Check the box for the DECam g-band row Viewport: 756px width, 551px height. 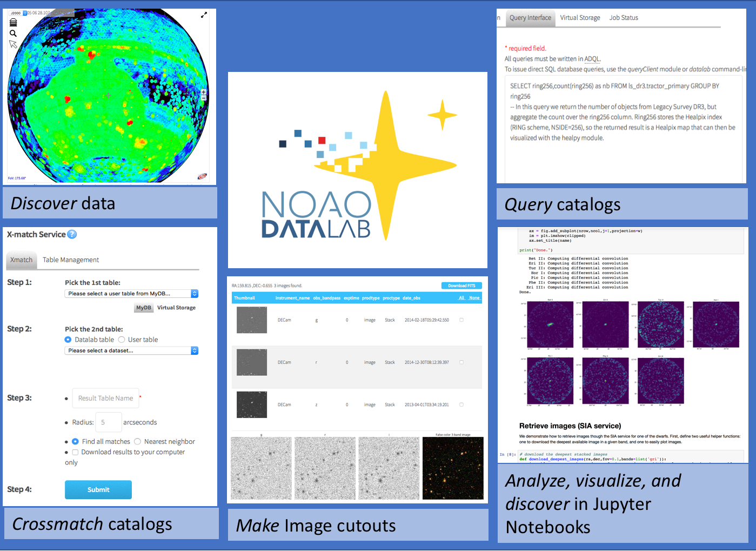tap(461, 320)
